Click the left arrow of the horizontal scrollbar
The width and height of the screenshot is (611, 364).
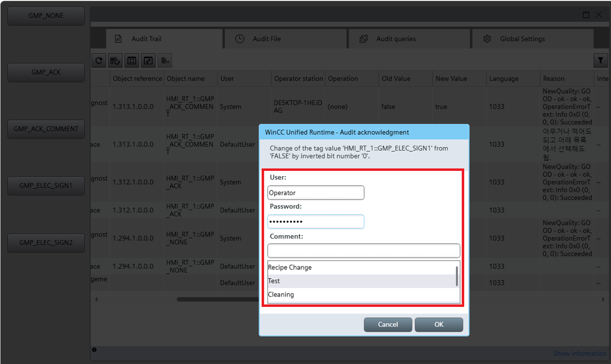point(96,299)
